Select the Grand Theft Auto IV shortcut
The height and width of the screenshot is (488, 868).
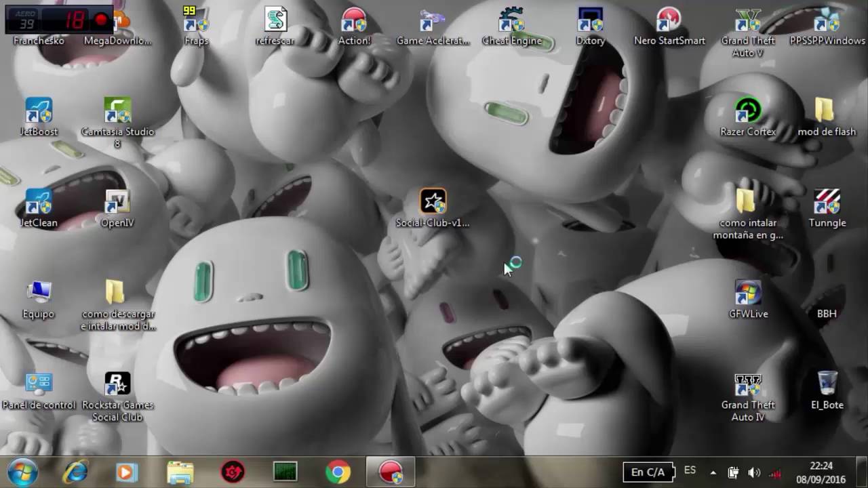click(x=748, y=396)
